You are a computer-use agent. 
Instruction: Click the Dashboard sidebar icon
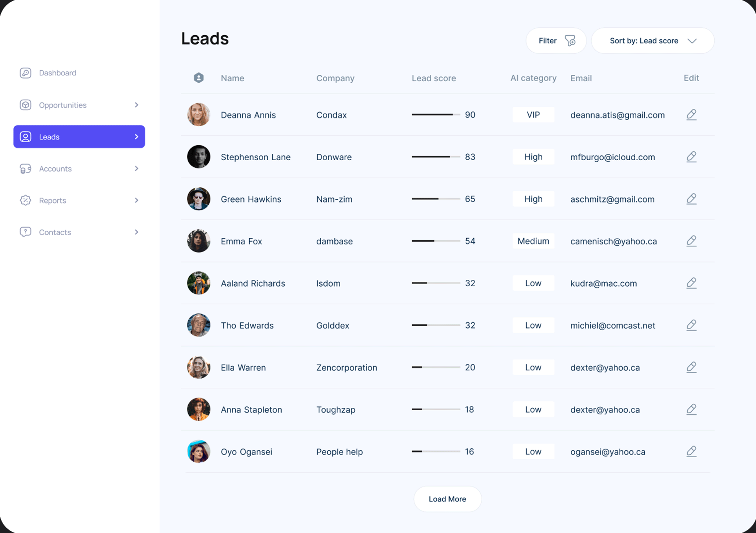point(25,73)
